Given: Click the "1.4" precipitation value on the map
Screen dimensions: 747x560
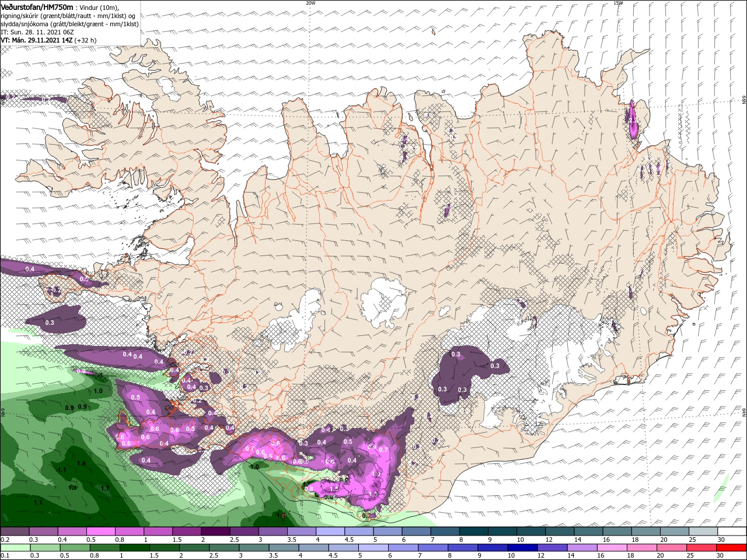Looking at the screenshot, I should click(81, 463).
